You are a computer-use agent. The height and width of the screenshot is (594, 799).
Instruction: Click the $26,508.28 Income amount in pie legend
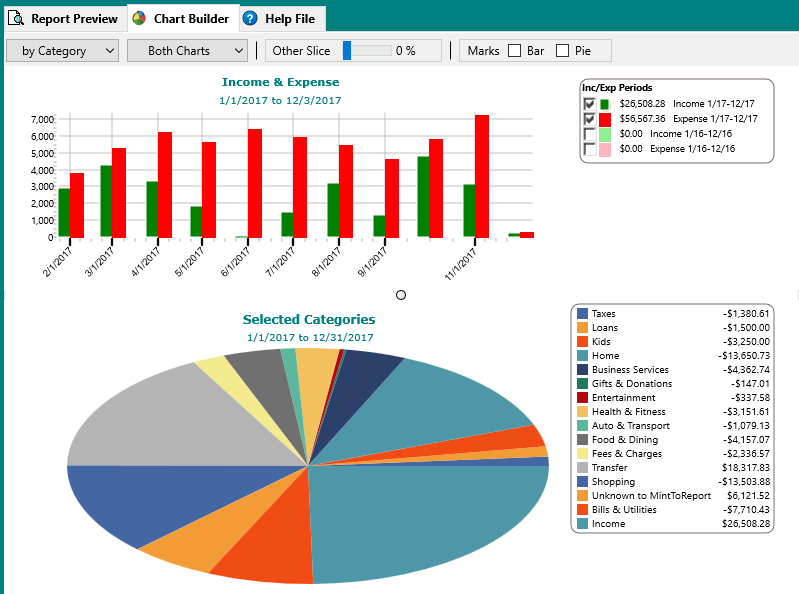pyautogui.click(x=746, y=524)
